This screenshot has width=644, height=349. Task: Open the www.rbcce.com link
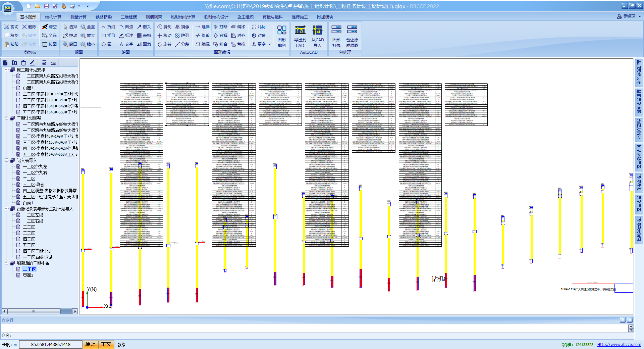(619, 345)
